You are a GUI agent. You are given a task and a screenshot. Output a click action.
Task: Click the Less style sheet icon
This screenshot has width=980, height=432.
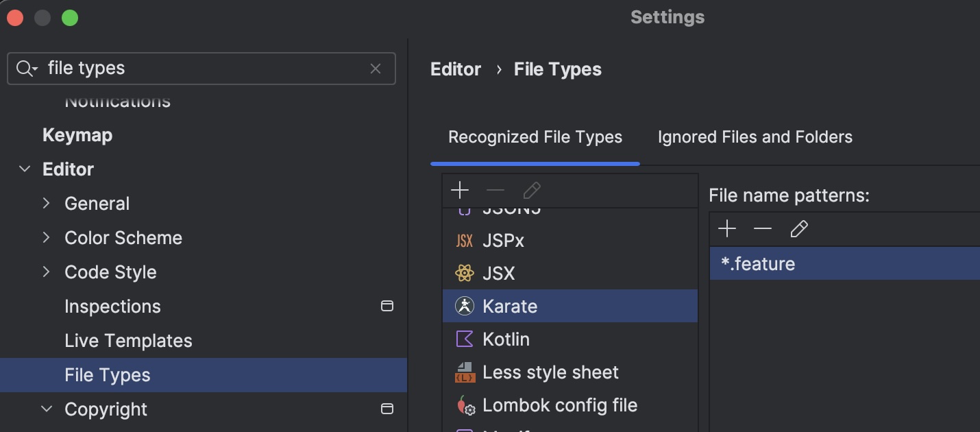click(x=465, y=372)
